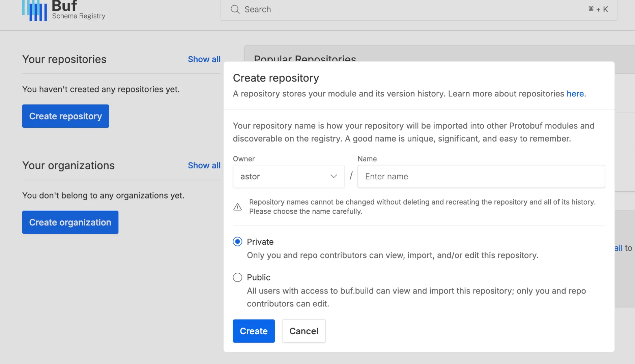
Task: Click 'You haven't created any repositories yet.' text
Action: [101, 89]
